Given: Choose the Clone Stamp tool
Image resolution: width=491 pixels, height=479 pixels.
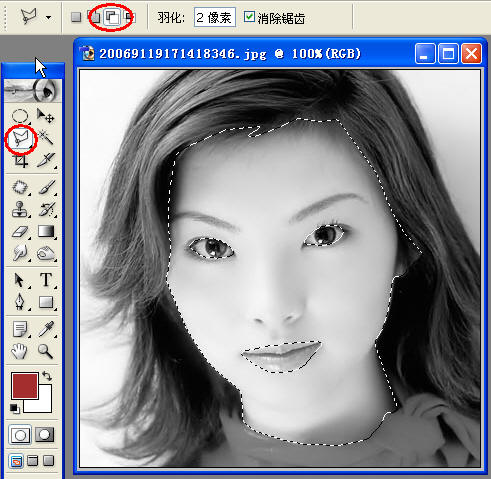Looking at the screenshot, I should [x=20, y=209].
